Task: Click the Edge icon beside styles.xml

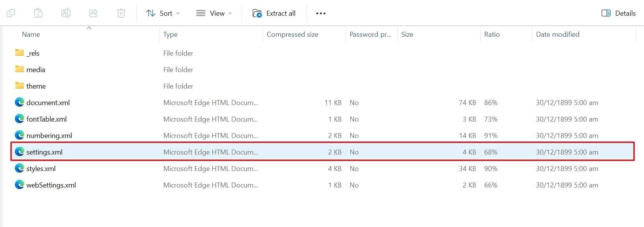Action: tap(20, 168)
